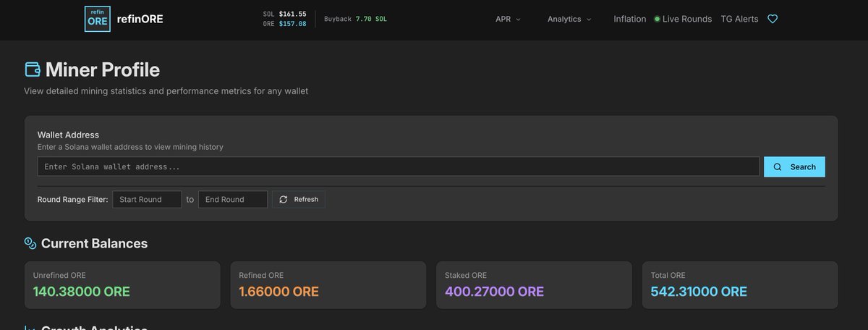
Task: Click the green Live Rounds status dot
Action: (x=657, y=20)
